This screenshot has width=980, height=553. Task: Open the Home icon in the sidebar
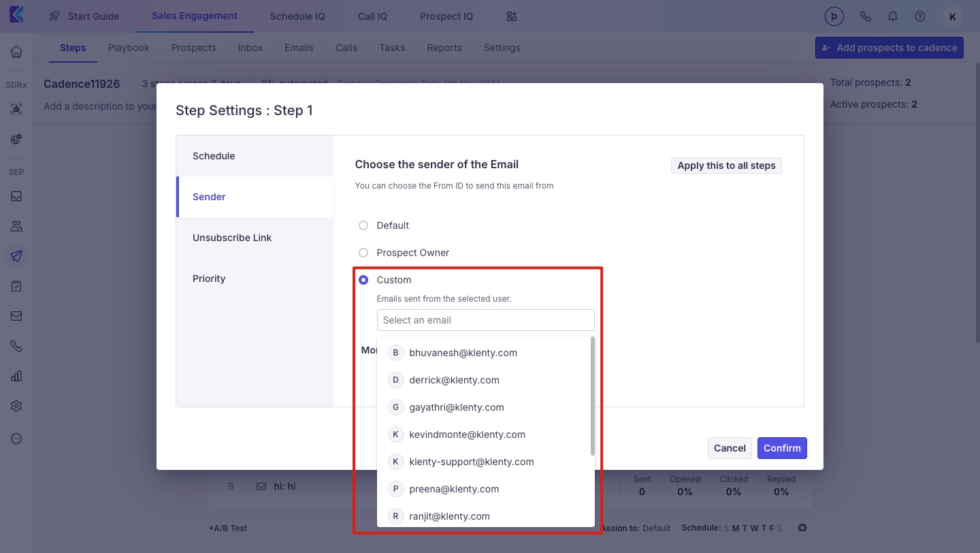16,52
